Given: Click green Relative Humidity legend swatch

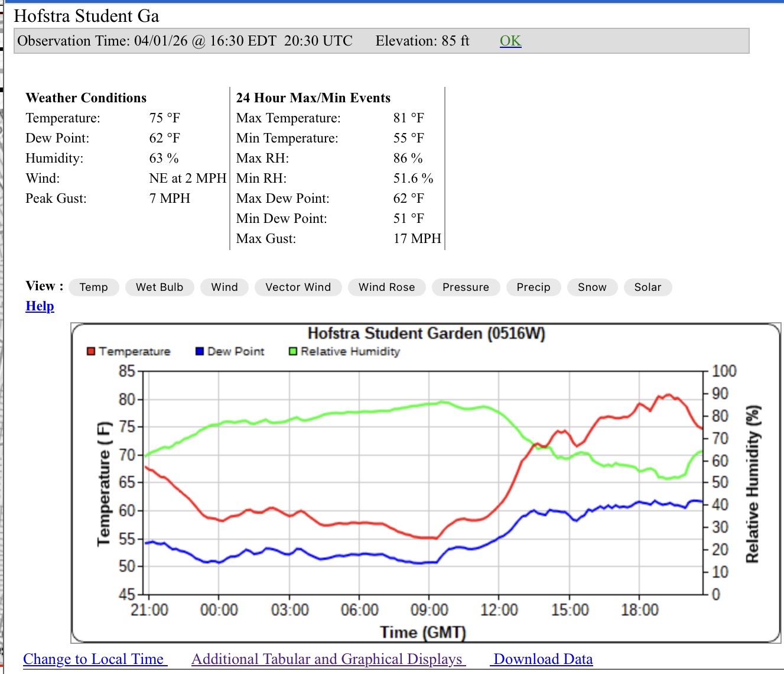Looking at the screenshot, I should 292,352.
